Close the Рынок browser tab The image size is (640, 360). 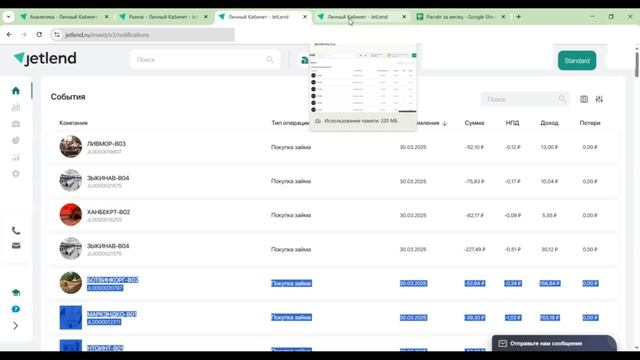point(206,17)
